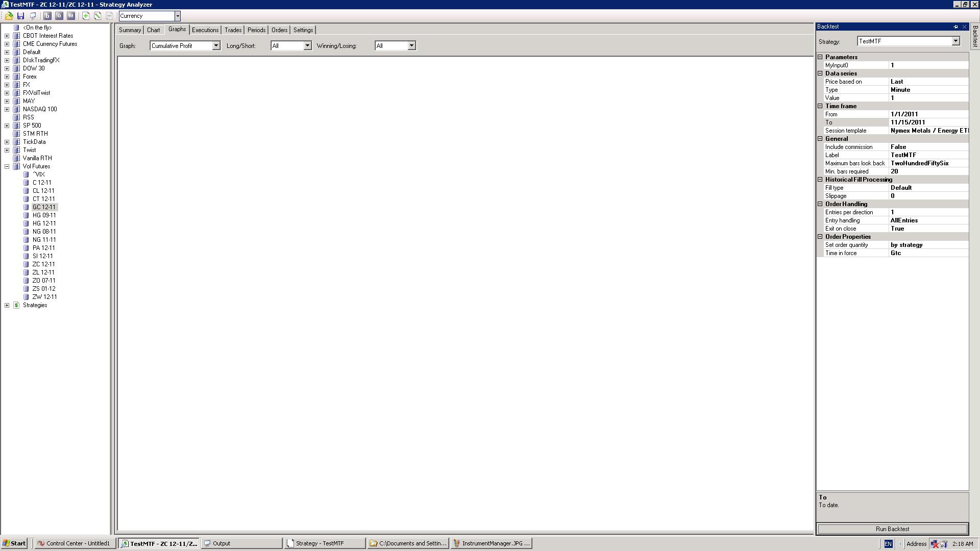Pin the Backtest panel with pushpin icon

click(955, 27)
